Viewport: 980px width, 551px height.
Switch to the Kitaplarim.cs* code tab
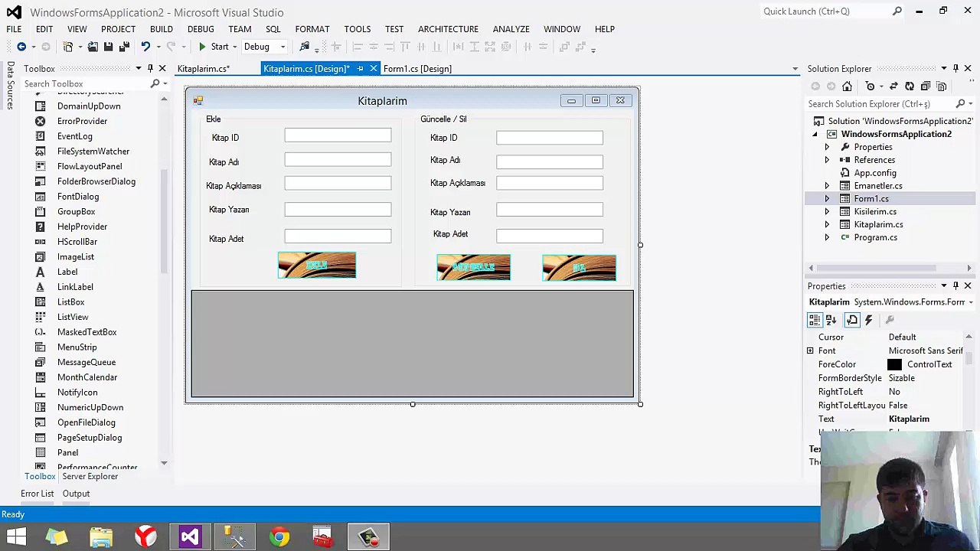(204, 69)
